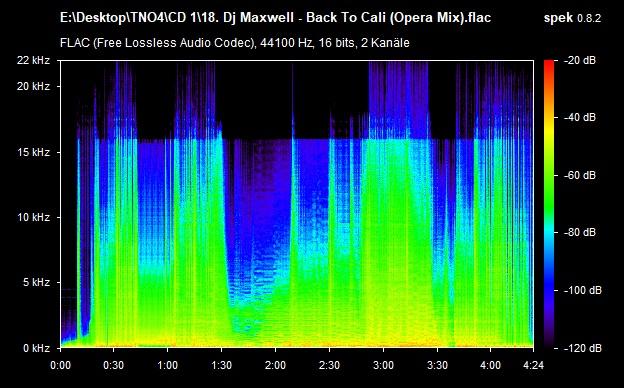The height and width of the screenshot is (388, 624).
Task: Click the -100 dB scale label
Action: [583, 291]
